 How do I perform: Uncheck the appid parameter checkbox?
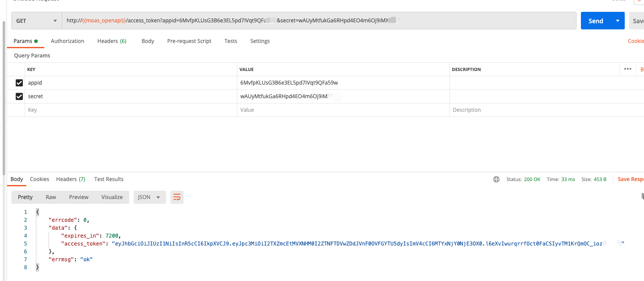click(x=19, y=83)
